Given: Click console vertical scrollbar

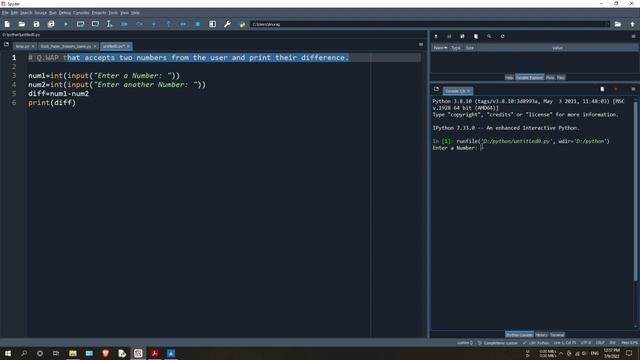Looking at the screenshot, I should click(635, 191).
